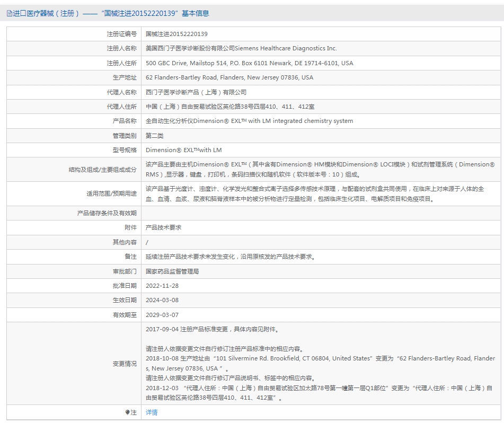
Task: Click the model spec Dimension EXL with LM value
Action: (183, 150)
